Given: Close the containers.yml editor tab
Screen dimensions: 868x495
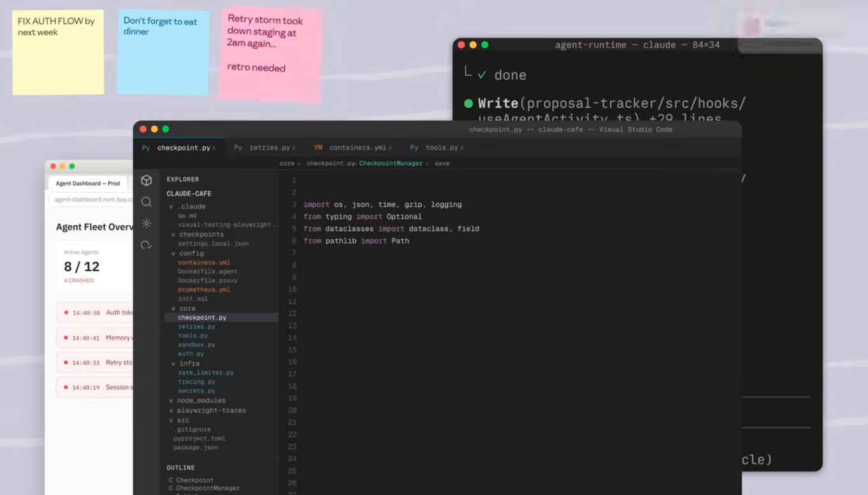Looking at the screenshot, I should 389,148.
